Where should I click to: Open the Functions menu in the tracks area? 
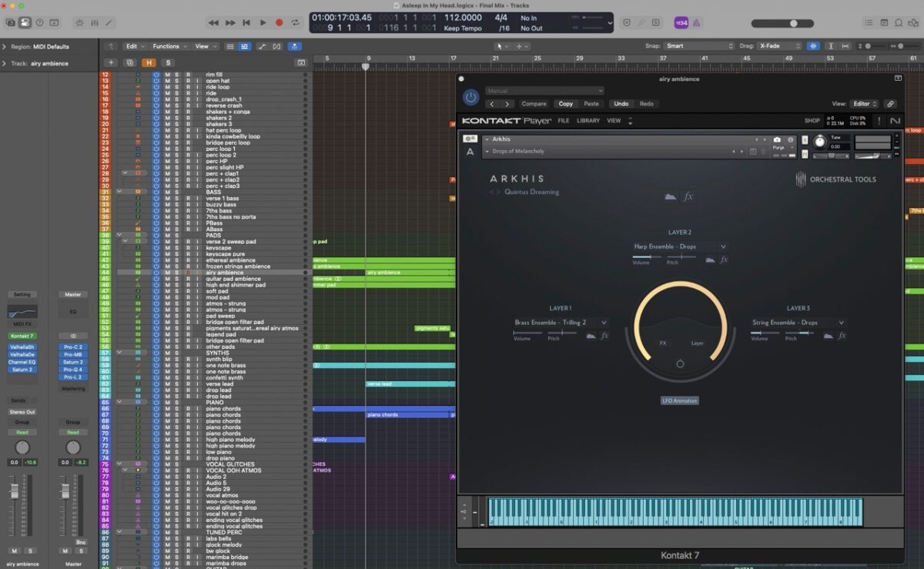pos(166,46)
